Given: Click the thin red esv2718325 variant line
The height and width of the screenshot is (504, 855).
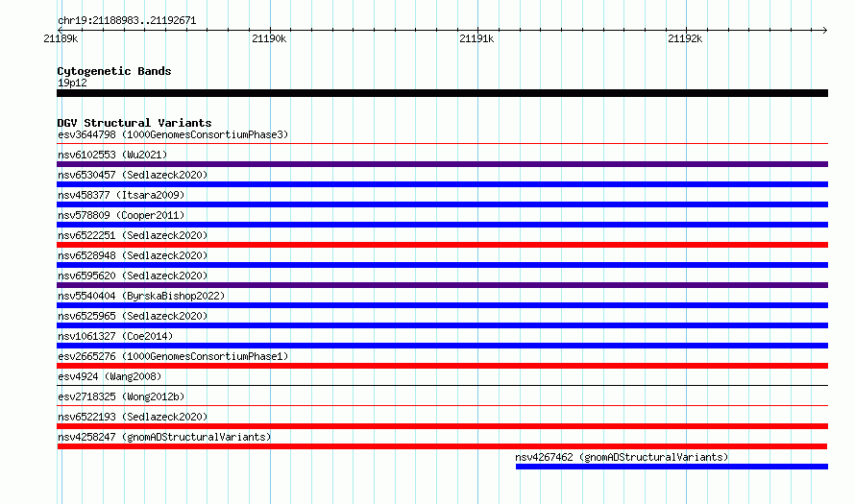Looking at the screenshot, I should (442, 406).
